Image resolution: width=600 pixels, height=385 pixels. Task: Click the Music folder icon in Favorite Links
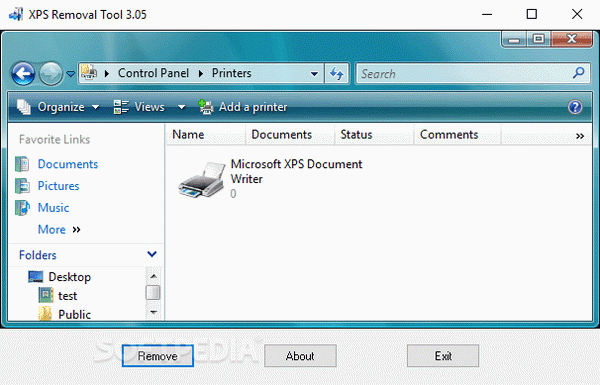click(x=22, y=207)
